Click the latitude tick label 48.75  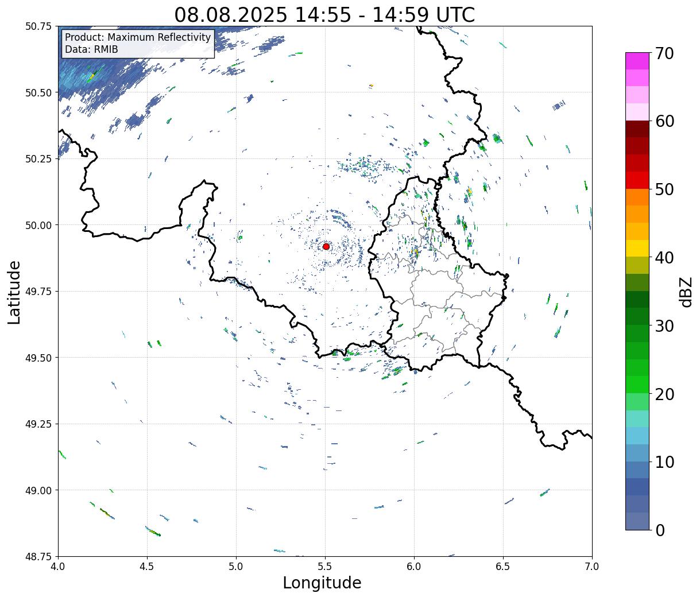point(38,556)
